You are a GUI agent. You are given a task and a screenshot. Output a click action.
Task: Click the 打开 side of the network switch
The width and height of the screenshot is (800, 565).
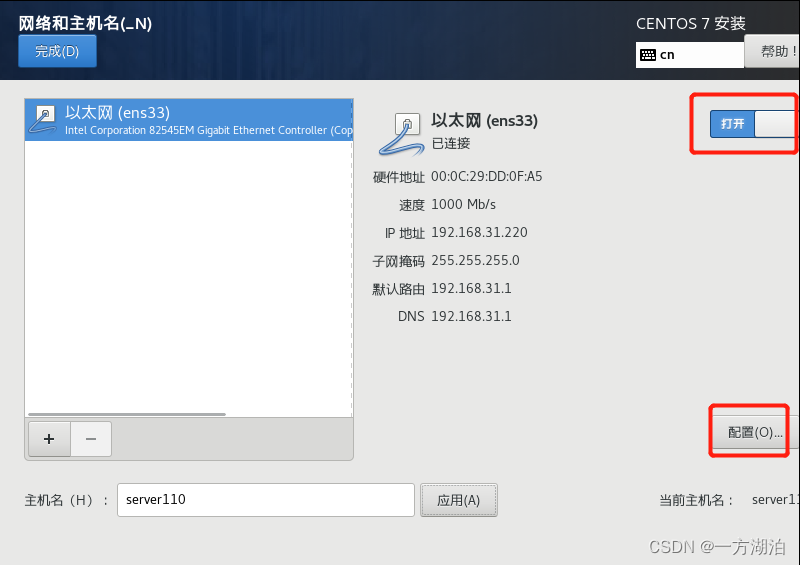(x=732, y=124)
